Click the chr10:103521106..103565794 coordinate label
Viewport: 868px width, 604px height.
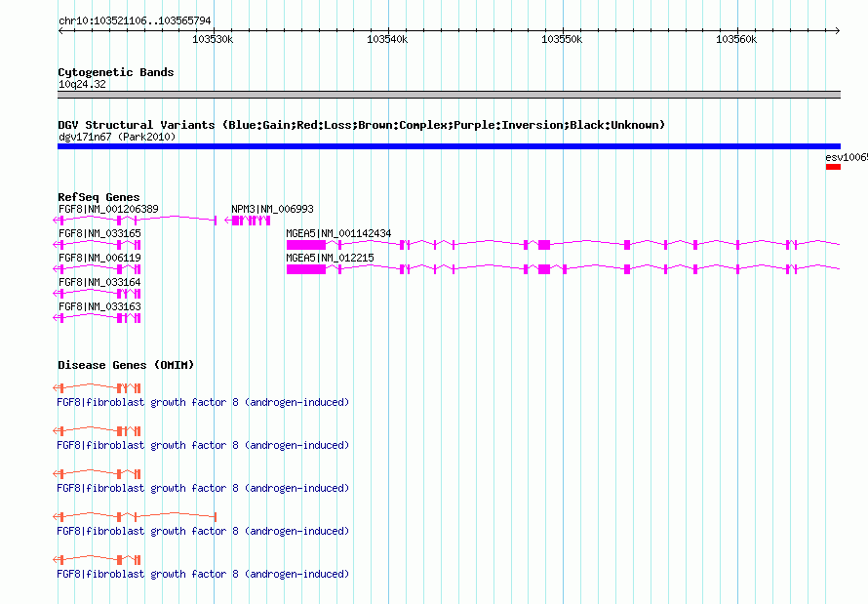[x=135, y=21]
